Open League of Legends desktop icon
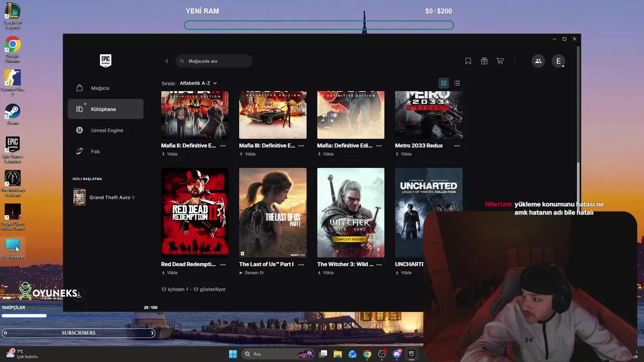This screenshot has width=644, height=362. point(13,16)
